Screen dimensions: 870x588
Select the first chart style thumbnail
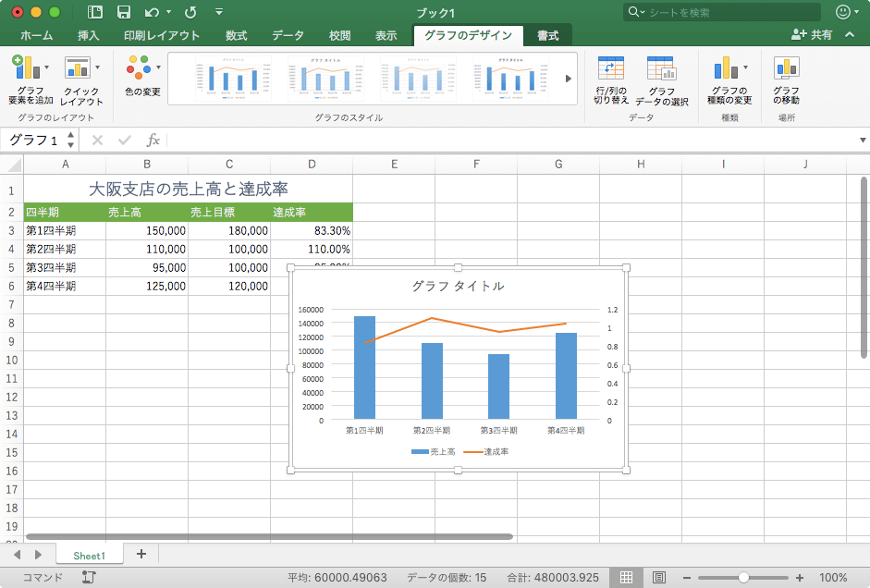233,79
